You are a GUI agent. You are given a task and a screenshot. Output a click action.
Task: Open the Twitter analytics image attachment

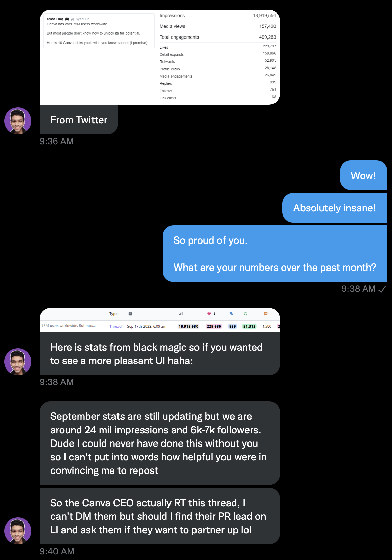point(159,57)
